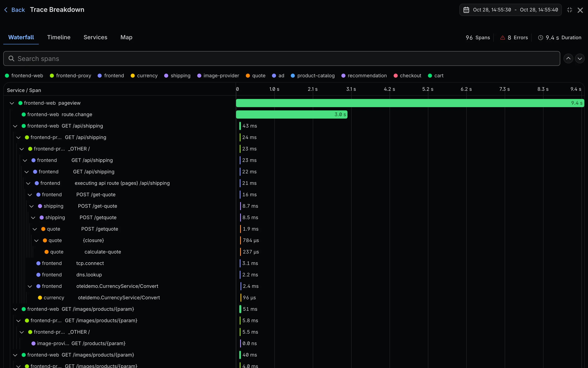Switch to the Waterfall tab
The height and width of the screenshot is (368, 588).
(21, 37)
